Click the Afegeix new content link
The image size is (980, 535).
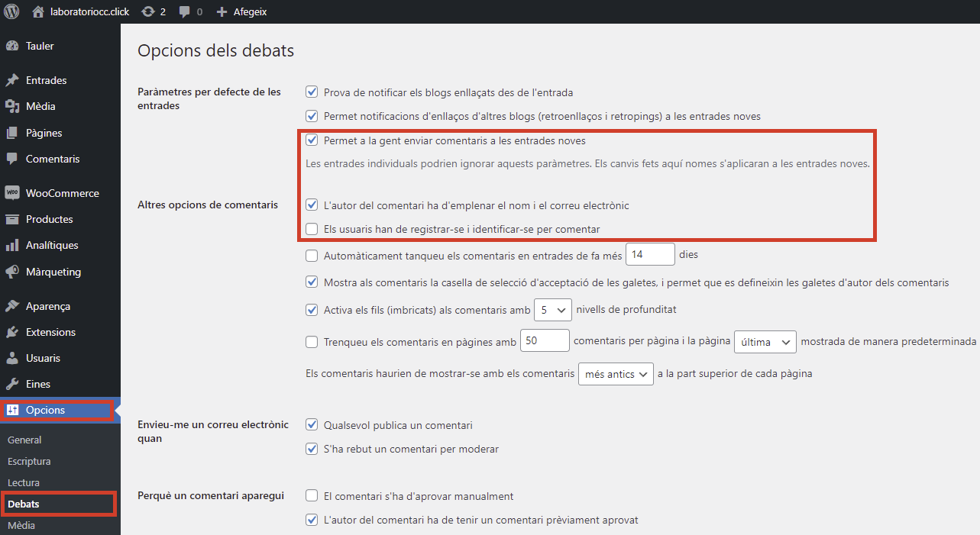(x=250, y=12)
